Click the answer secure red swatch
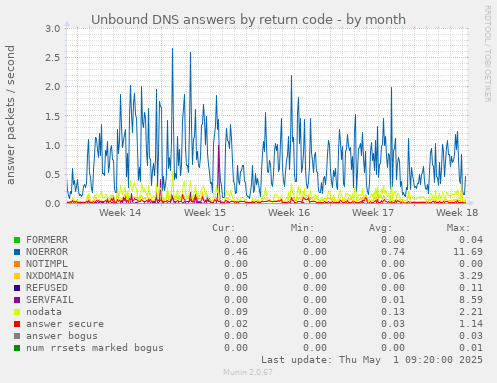 click(x=17, y=324)
